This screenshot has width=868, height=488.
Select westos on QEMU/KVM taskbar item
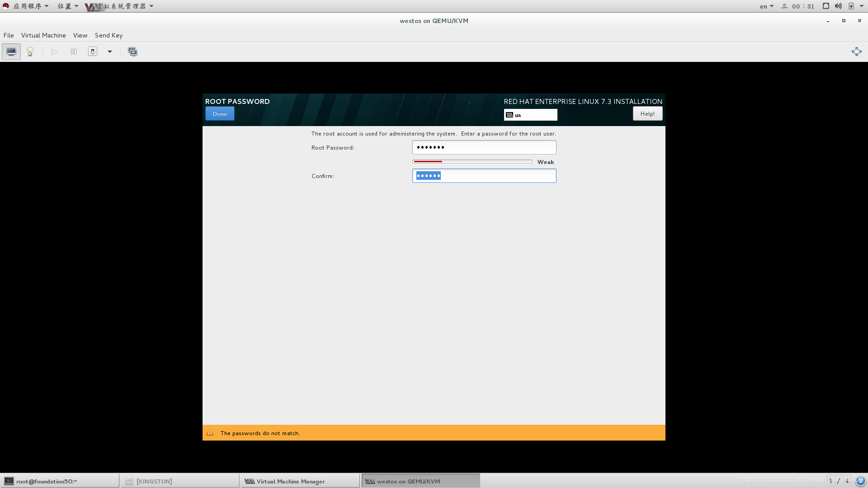pos(420,481)
